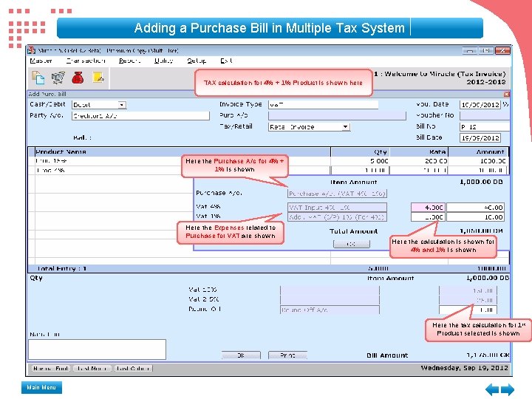The image size is (532, 399).
Task: Click the Purc A/c field
Action: (337, 116)
